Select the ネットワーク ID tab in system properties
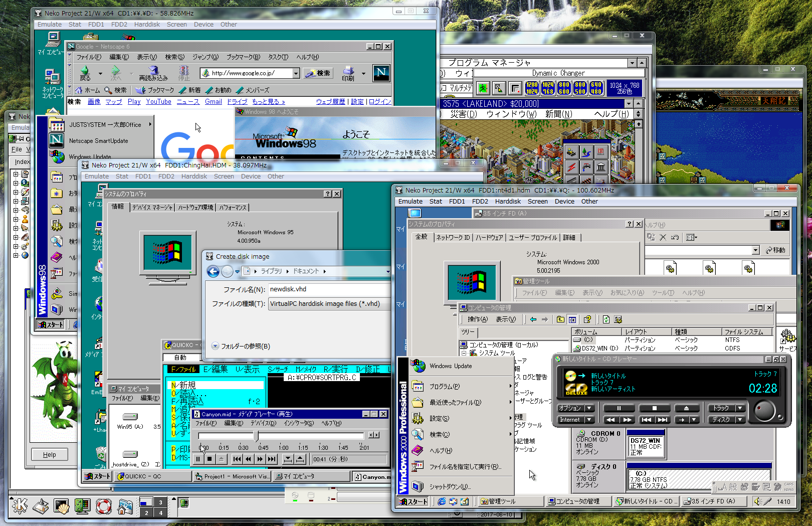 [x=453, y=238]
